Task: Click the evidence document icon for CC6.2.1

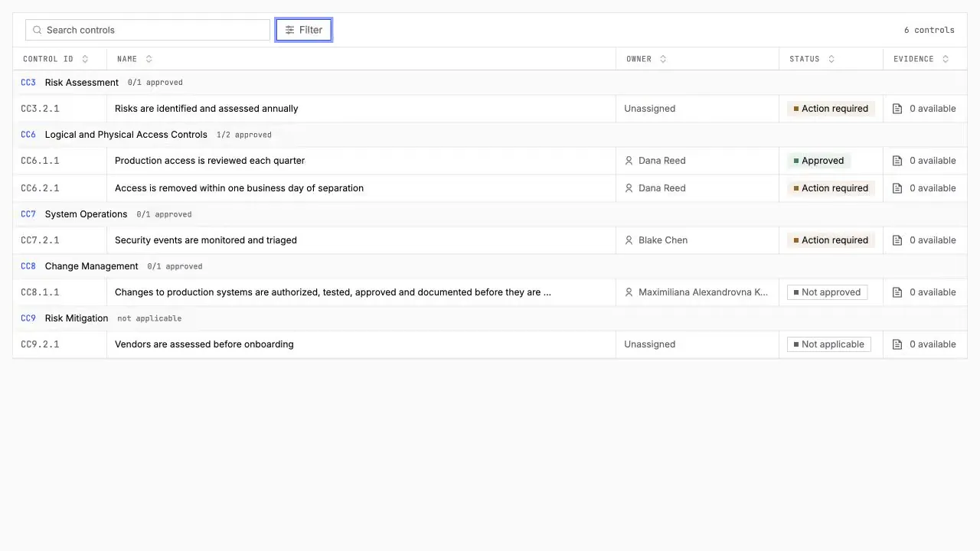Action: pyautogui.click(x=897, y=188)
